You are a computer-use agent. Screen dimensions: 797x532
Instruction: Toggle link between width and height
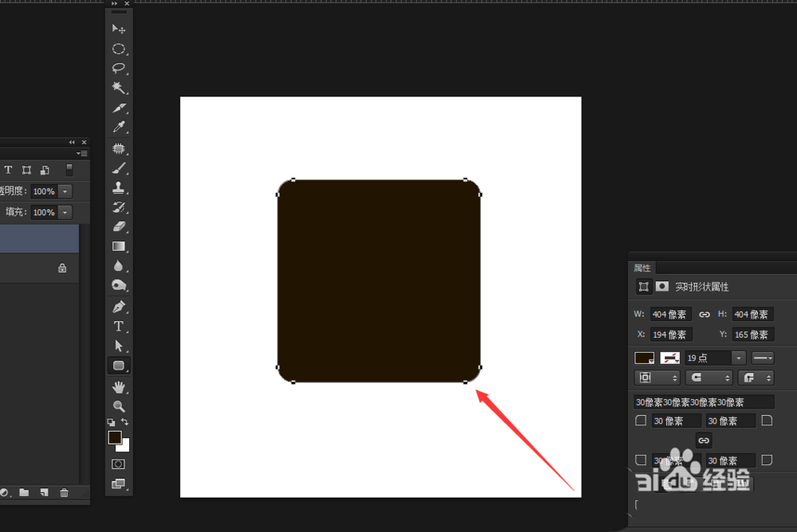[x=704, y=315]
